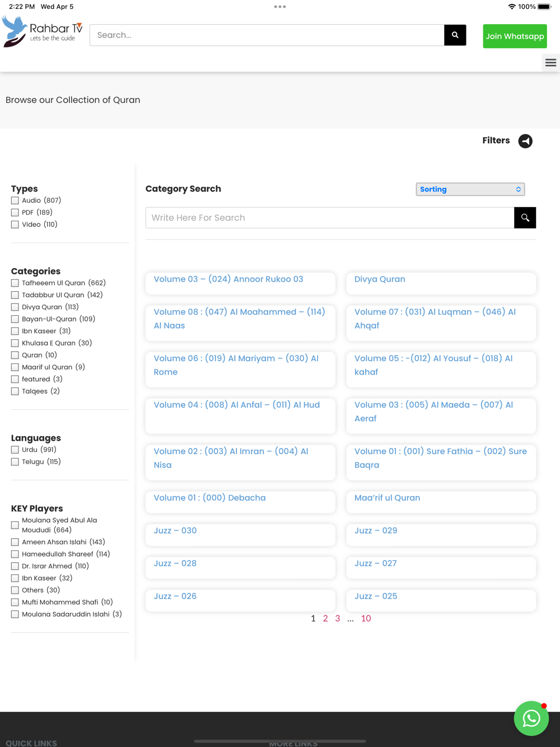Tick Moulana Sadaruddin Islahi checkbox
560x747 pixels.
pos(15,614)
